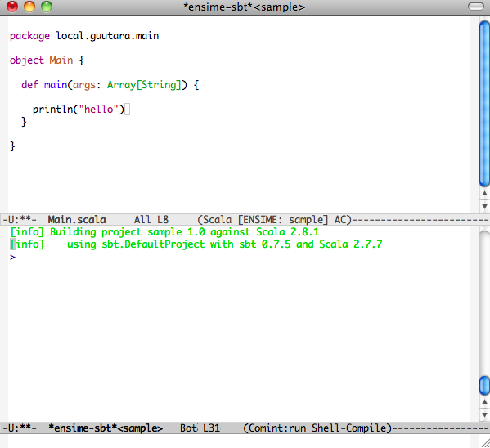Screen dimensions: 490x448
Task: Click the upper pane scrollbar thumb
Action: click(484, 103)
